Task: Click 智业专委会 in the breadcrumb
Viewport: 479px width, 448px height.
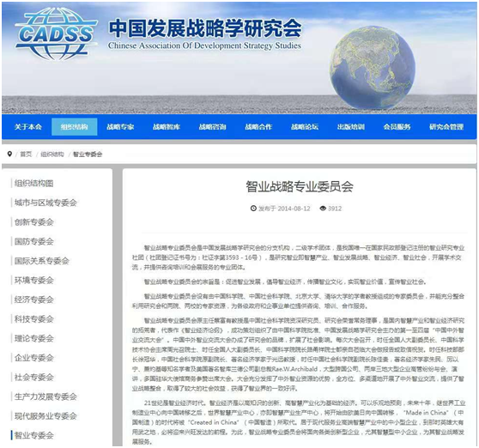Action: [x=88, y=154]
